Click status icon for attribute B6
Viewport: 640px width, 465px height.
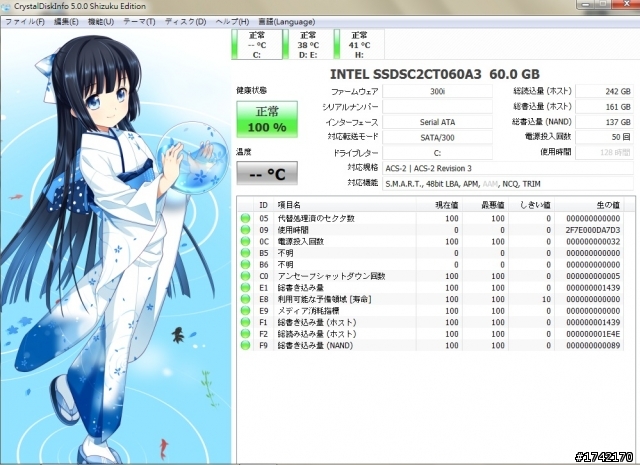tap(245, 264)
